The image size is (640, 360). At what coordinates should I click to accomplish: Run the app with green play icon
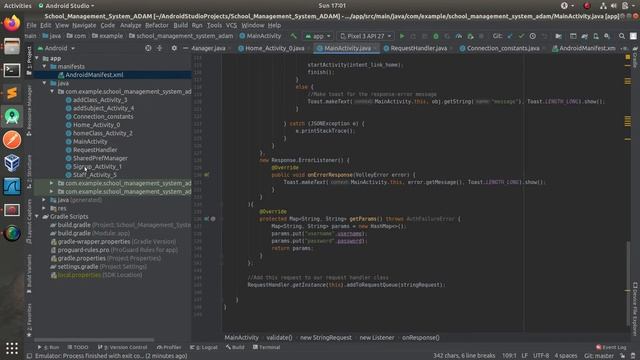point(402,36)
